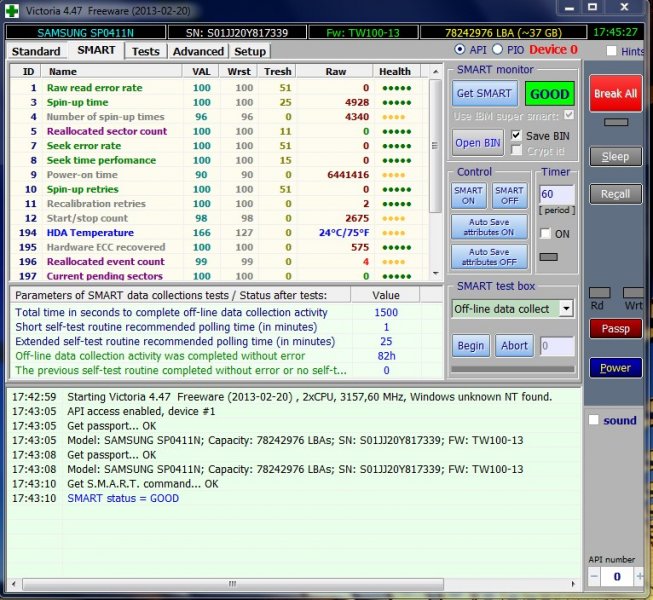The height and width of the screenshot is (600, 653).
Task: Open the Advanced tab
Action: point(198,51)
